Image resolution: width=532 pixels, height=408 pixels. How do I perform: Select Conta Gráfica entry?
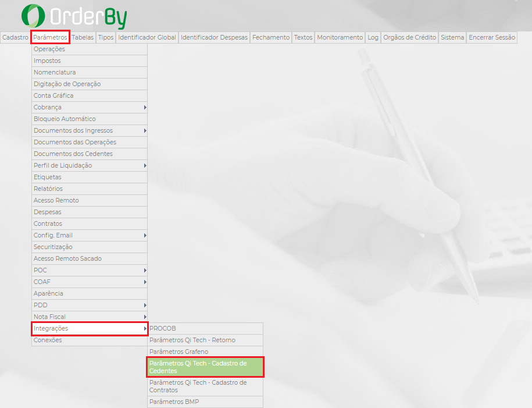click(89, 95)
